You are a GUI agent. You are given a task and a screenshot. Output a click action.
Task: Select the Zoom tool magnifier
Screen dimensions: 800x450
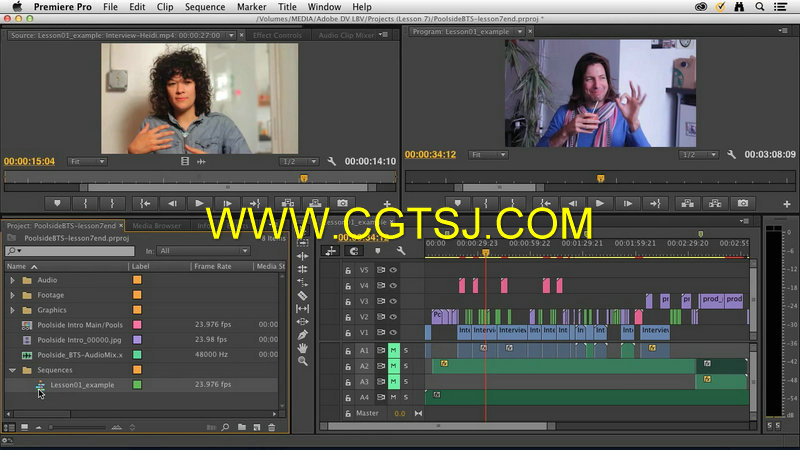303,361
